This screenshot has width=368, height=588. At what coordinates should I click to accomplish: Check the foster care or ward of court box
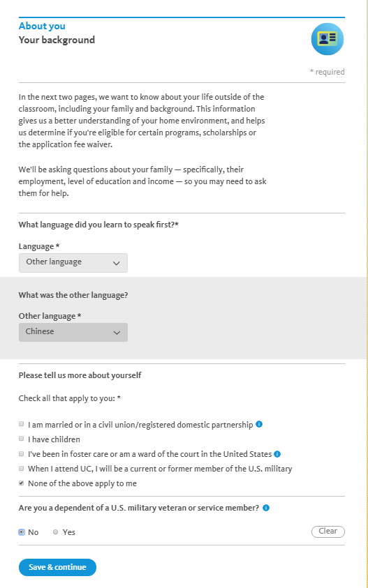(22, 454)
